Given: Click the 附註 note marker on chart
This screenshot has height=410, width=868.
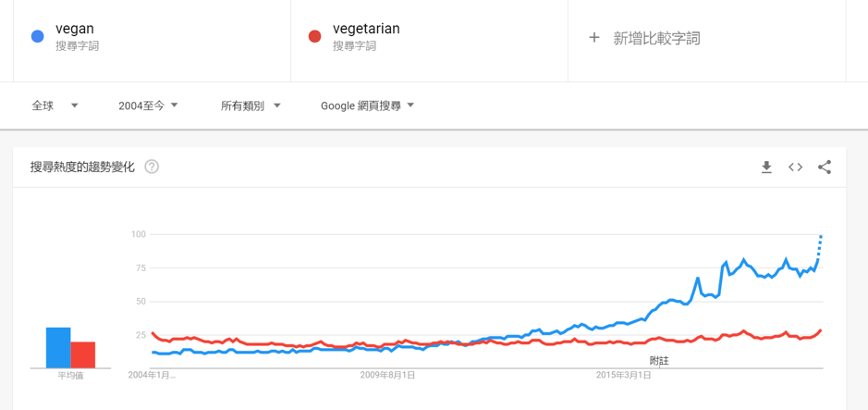Looking at the screenshot, I should pos(659,360).
